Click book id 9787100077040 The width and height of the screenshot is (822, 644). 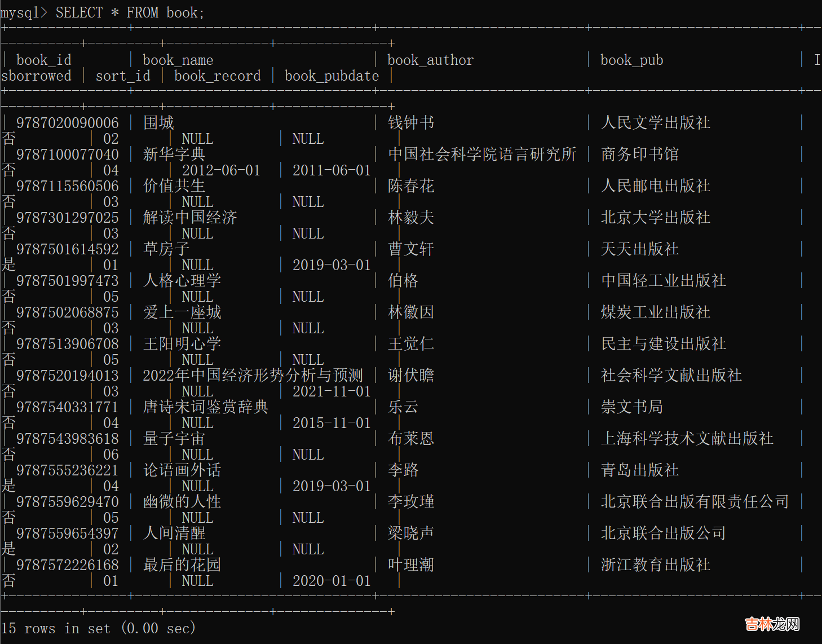pyautogui.click(x=68, y=155)
